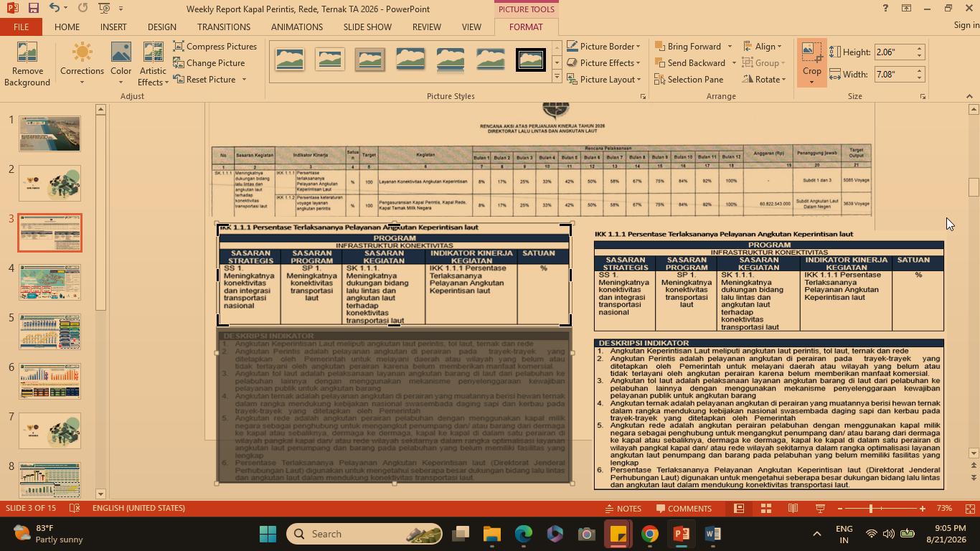Click the Change Picture button
The width and height of the screenshot is (980, 551).
[x=209, y=62]
